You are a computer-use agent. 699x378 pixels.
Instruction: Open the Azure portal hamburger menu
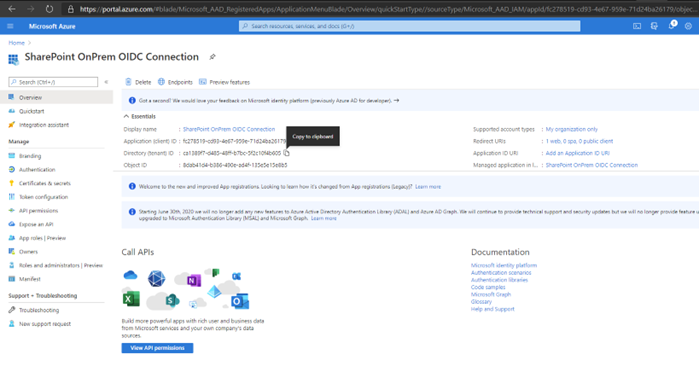[x=10, y=26]
